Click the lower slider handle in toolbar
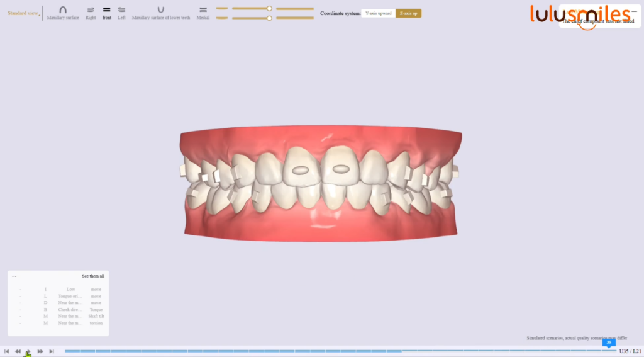Image resolution: width=644 pixels, height=357 pixels. (x=269, y=18)
